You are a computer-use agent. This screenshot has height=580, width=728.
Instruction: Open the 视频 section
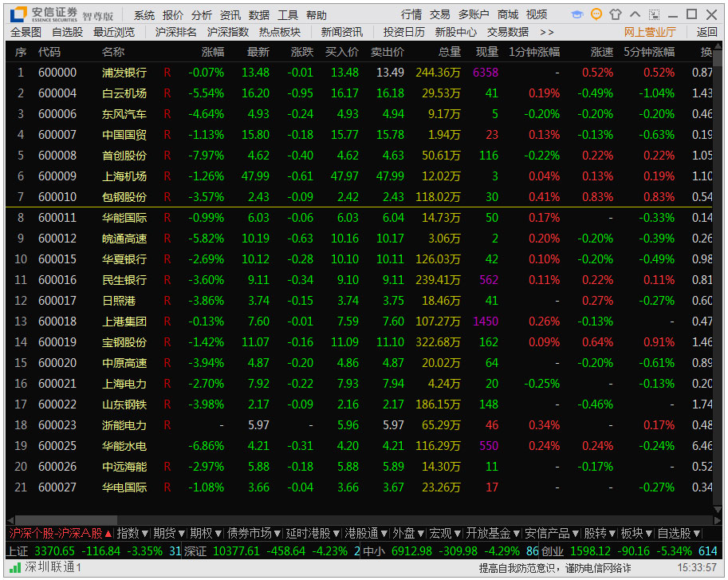pos(537,15)
